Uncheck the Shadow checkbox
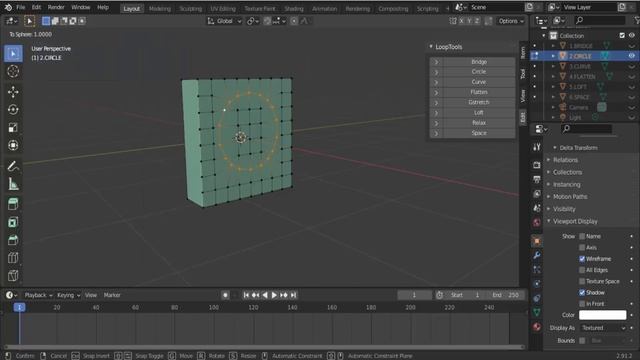This screenshot has height=360, width=640. click(x=582, y=292)
